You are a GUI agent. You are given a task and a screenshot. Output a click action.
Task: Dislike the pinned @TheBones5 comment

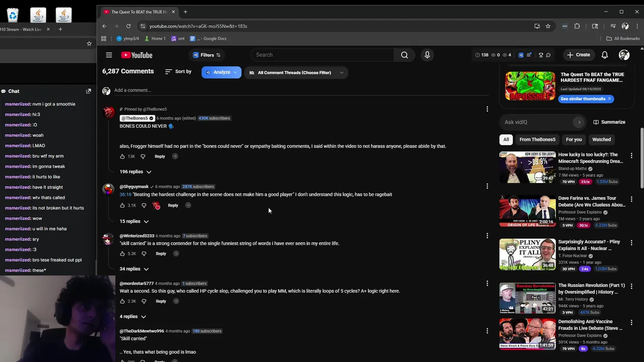[x=143, y=156]
